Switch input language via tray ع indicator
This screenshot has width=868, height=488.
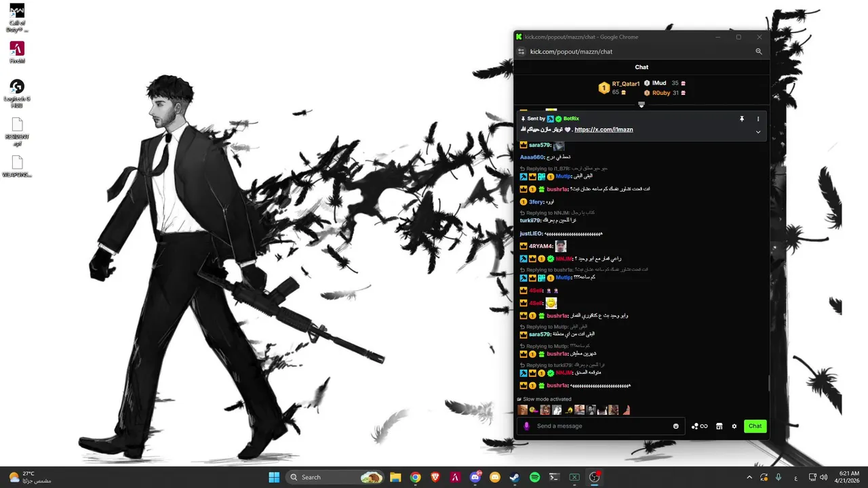pyautogui.click(x=796, y=477)
